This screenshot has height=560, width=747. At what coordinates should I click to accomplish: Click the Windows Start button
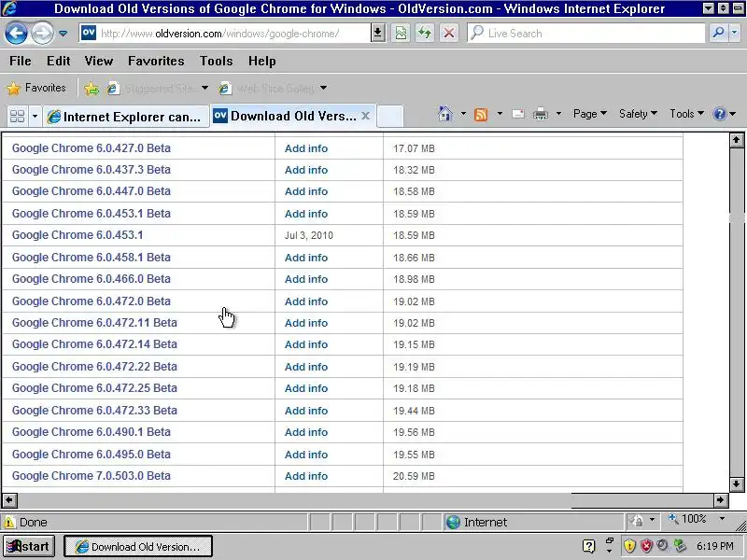point(29,546)
